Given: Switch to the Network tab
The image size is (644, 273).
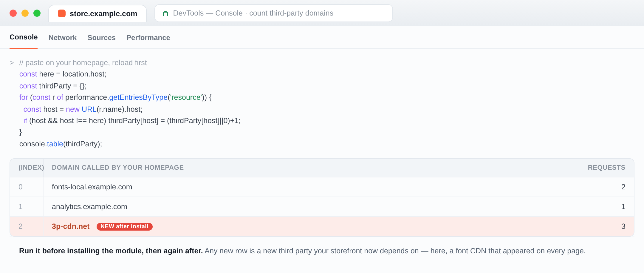Looking at the screenshot, I should 63,38.
